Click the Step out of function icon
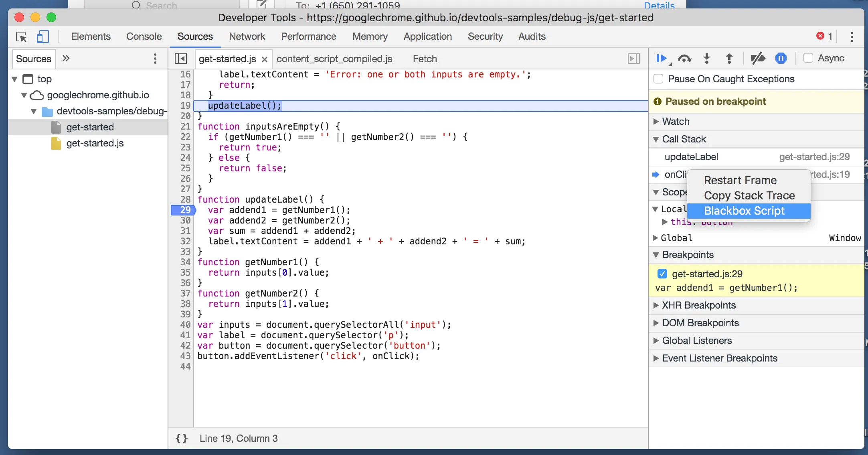Screen dimensions: 868x455 pyautogui.click(x=729, y=59)
